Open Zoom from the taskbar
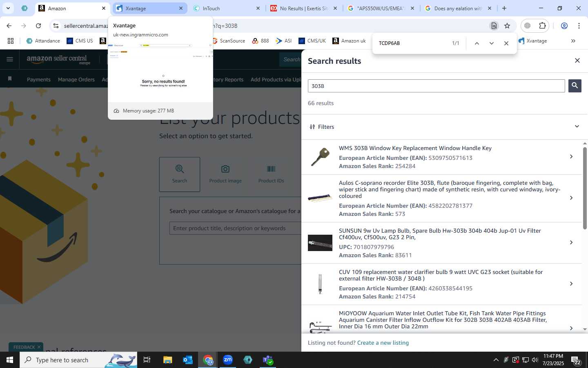The height and width of the screenshot is (368, 588). [228, 360]
